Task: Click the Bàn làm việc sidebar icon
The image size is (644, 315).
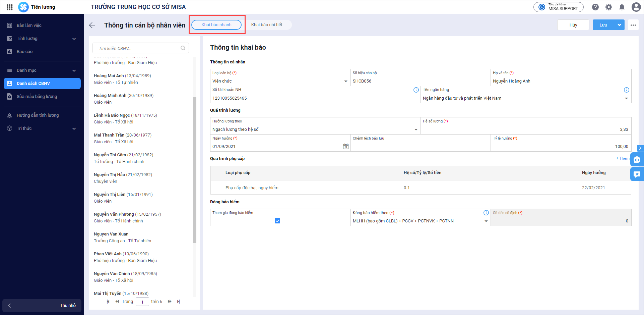Action: pos(10,25)
